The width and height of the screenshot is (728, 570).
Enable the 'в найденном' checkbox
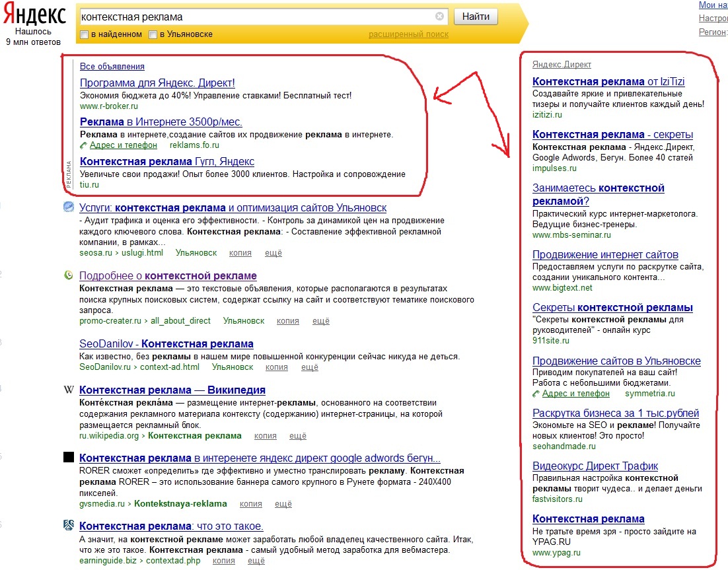(x=84, y=34)
